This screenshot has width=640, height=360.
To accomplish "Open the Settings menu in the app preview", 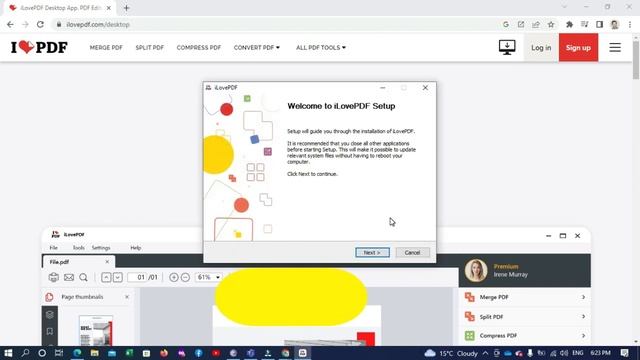I will pos(101,248).
